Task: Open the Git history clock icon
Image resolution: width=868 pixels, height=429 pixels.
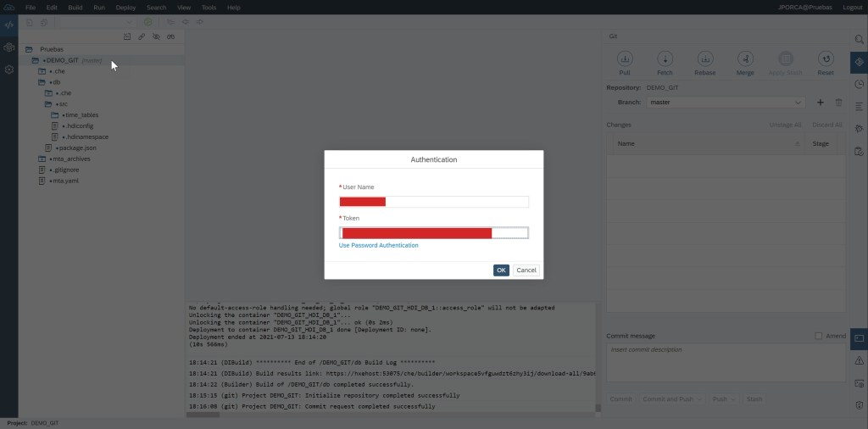Action: (x=859, y=84)
